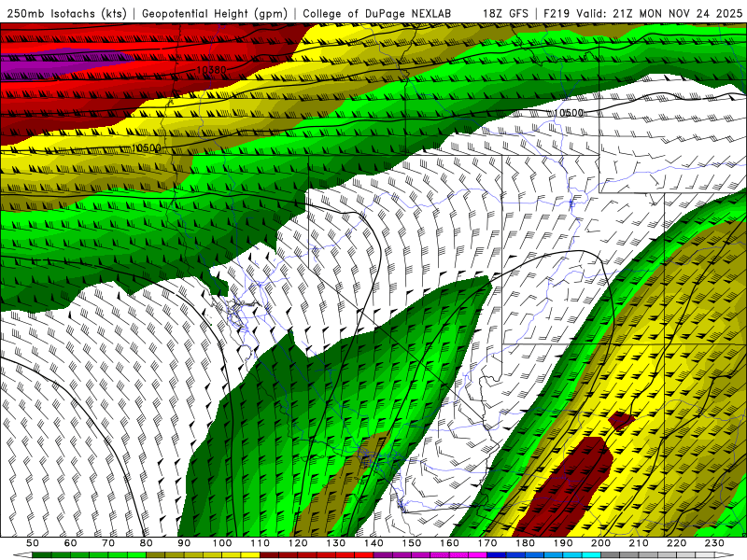
Task: Click the '10500' contour label over the yellow band
Action: point(147,148)
